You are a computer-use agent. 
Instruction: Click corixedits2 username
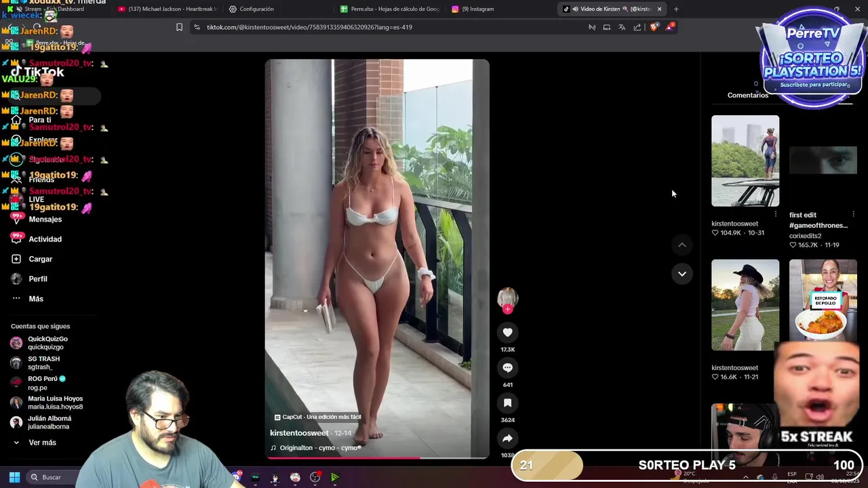pos(805,236)
